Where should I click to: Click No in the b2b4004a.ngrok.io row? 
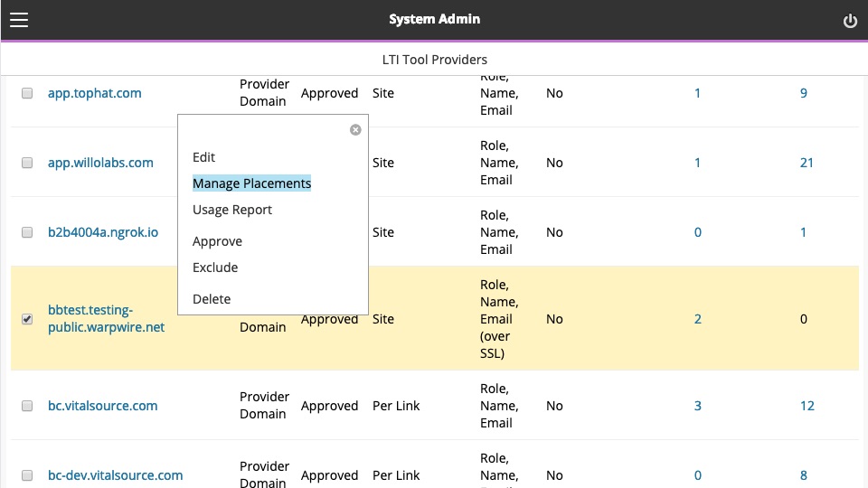tap(554, 232)
